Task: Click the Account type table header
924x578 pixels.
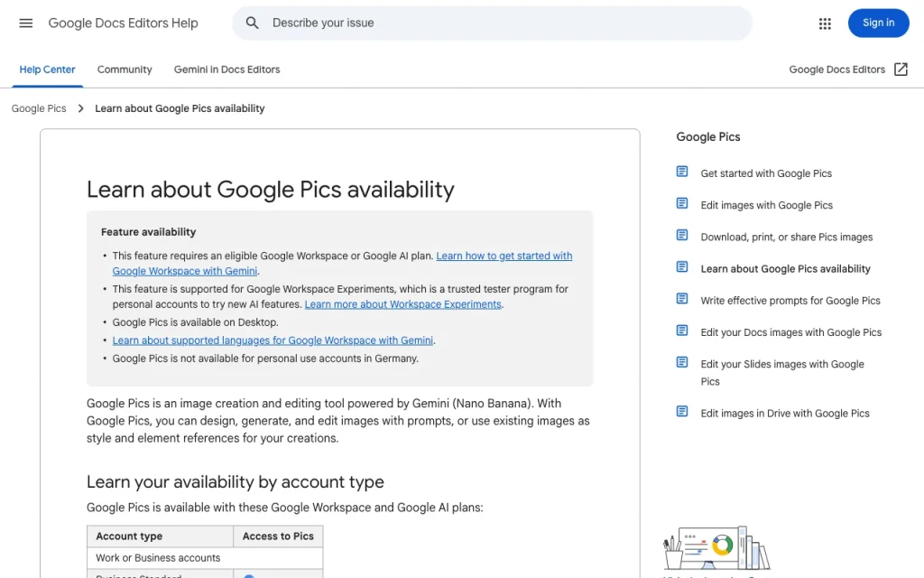Action: pyautogui.click(x=161, y=536)
